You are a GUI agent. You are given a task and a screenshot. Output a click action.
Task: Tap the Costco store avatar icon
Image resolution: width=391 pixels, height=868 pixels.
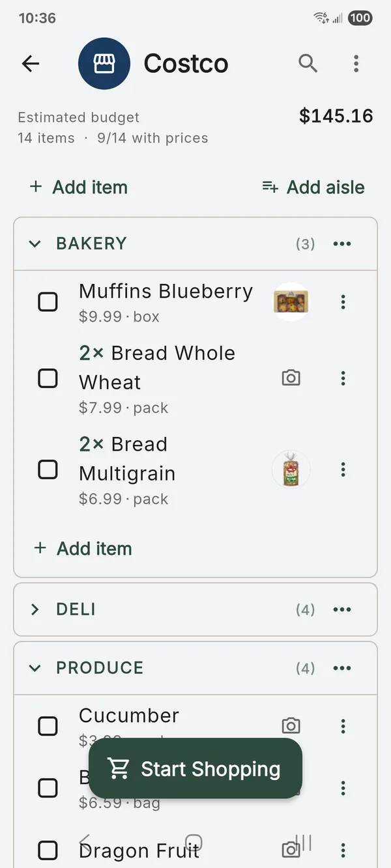click(x=104, y=63)
